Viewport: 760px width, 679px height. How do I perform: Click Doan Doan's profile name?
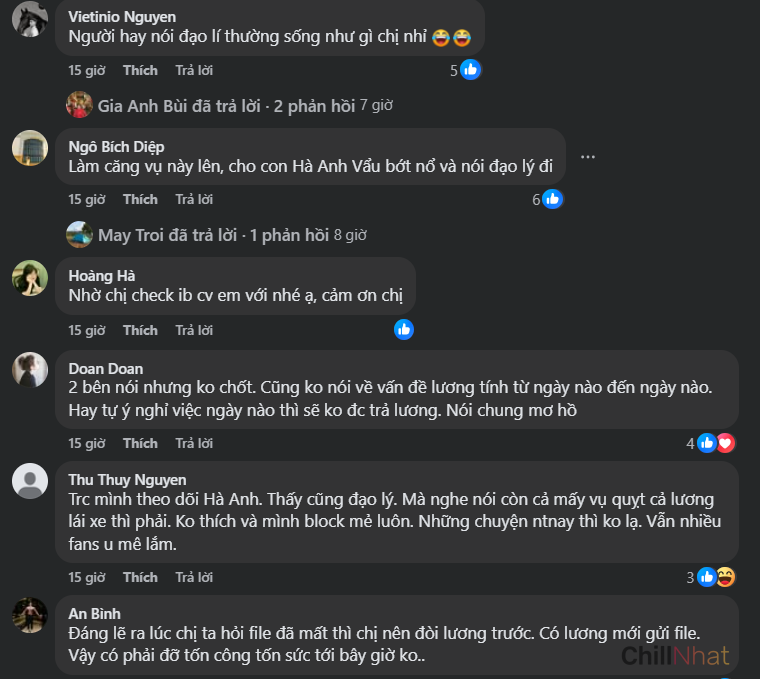tap(105, 369)
